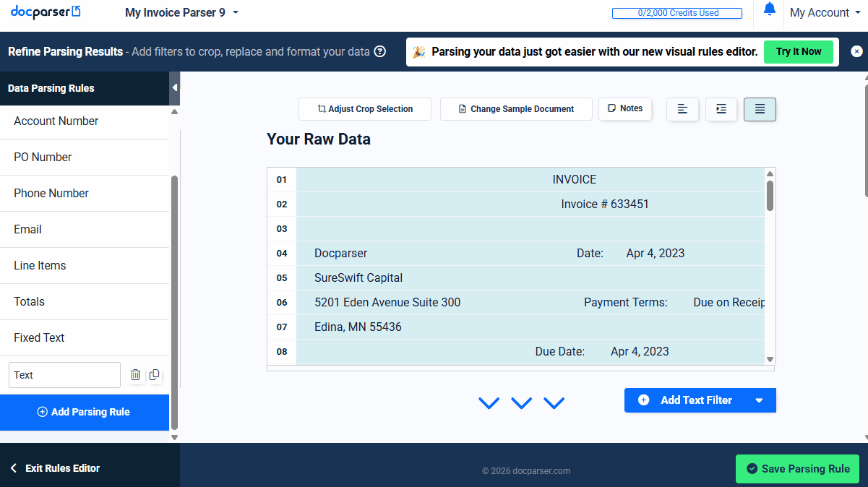Delete the Text parsing rule with trash icon

pyautogui.click(x=135, y=375)
